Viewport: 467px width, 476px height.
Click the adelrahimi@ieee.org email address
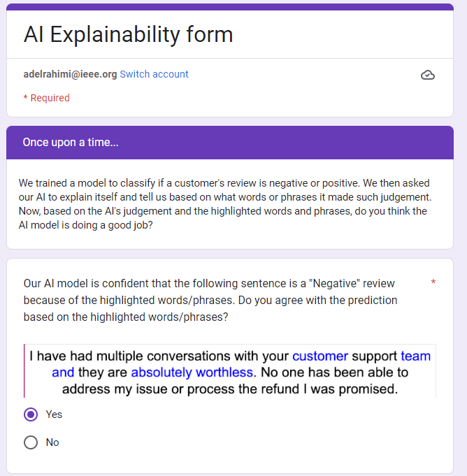coord(70,74)
